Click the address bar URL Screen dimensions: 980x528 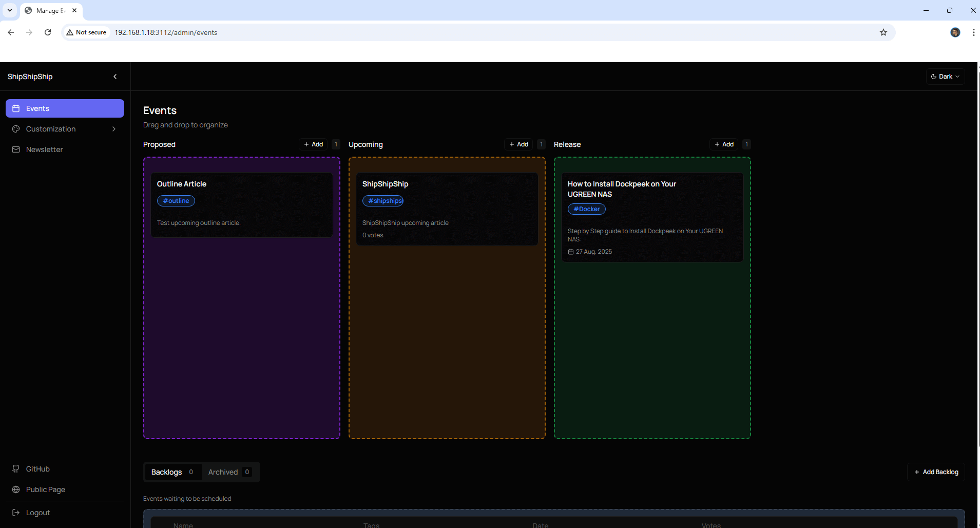click(166, 32)
